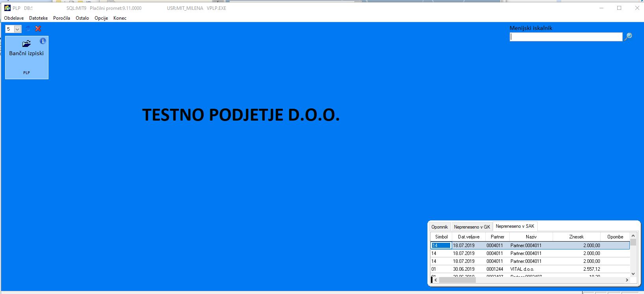This screenshot has width=644, height=294.
Task: Click the magnifier search icon beside Menijski iskalnik
Action: [628, 37]
